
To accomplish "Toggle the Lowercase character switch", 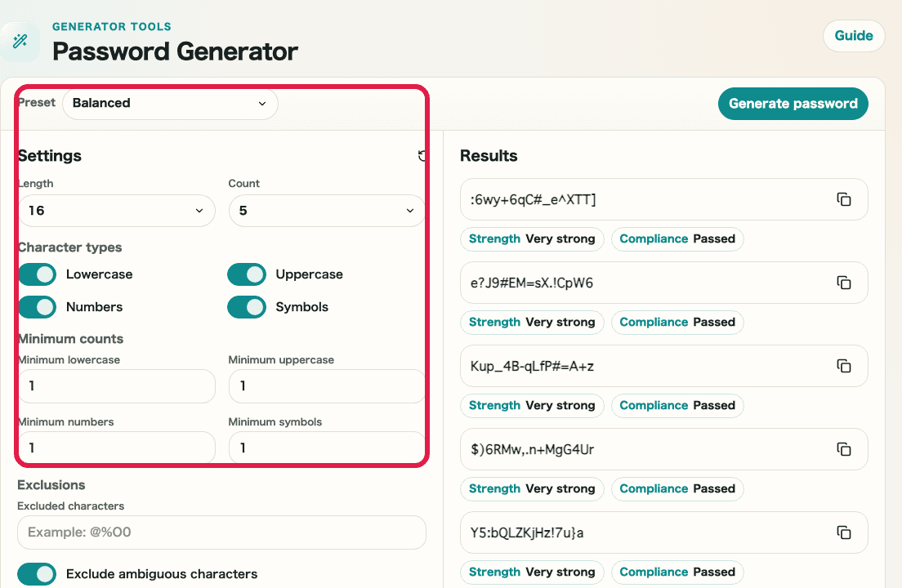I will coord(38,274).
